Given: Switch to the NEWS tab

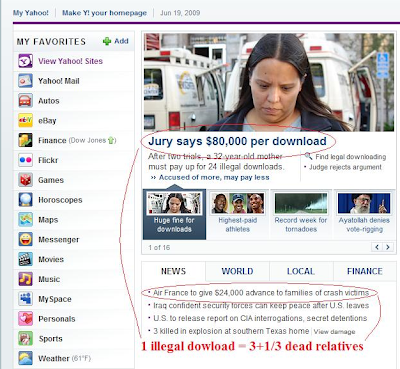Looking at the screenshot, I should [173, 271].
